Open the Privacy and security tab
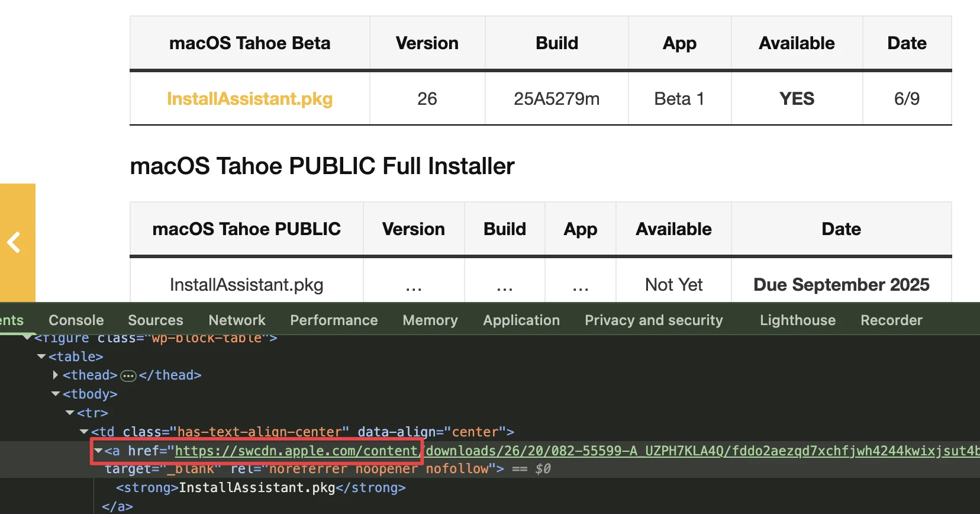980x514 pixels. tap(654, 320)
